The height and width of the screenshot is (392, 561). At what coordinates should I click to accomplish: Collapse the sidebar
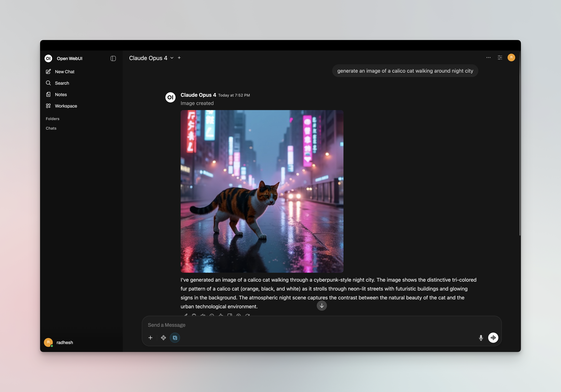pyautogui.click(x=113, y=58)
